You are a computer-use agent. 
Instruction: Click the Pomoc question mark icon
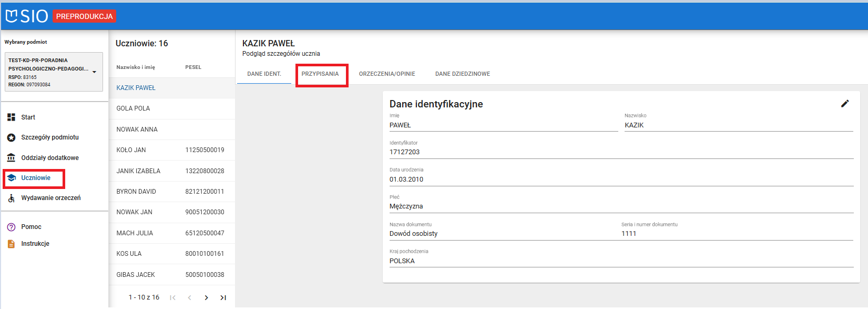tap(11, 227)
